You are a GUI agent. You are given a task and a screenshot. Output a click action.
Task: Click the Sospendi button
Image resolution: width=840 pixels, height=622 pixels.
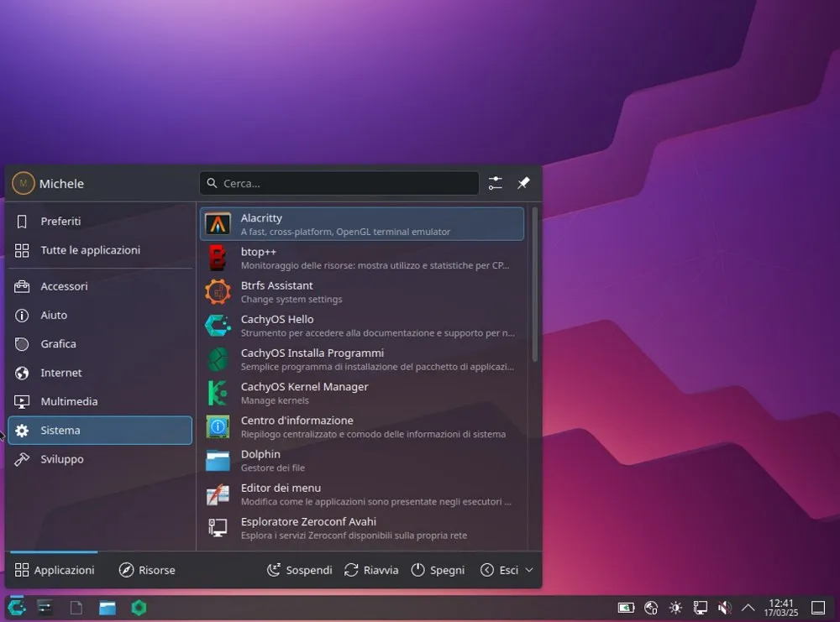(x=300, y=569)
